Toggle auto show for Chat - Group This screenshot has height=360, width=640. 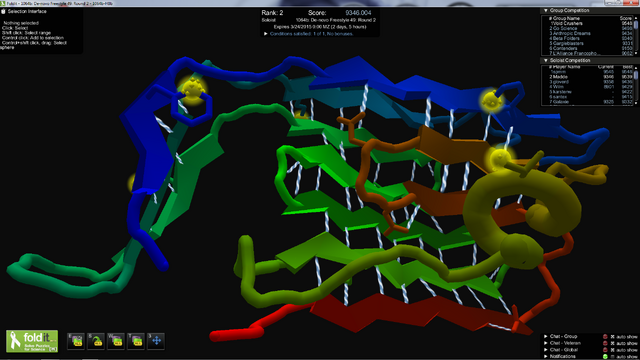pos(612,337)
